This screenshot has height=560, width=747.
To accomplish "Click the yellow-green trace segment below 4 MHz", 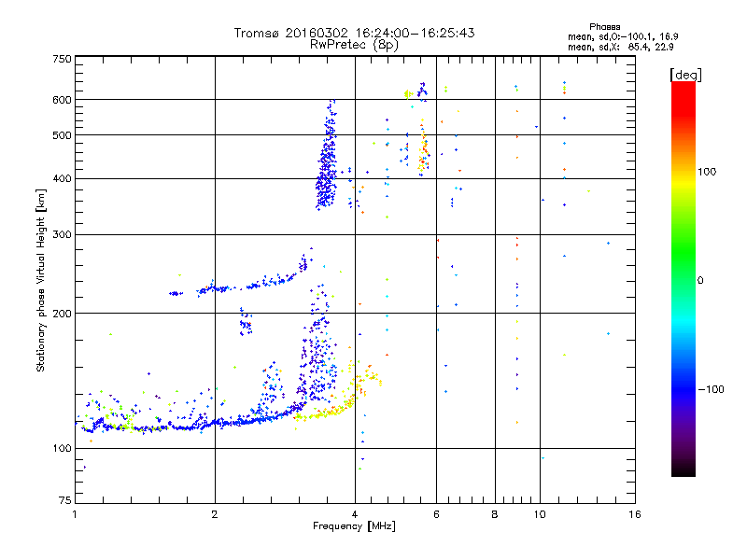I will (324, 413).
